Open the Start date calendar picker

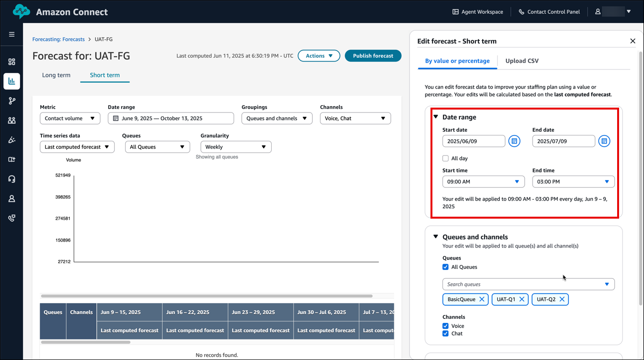coord(514,141)
